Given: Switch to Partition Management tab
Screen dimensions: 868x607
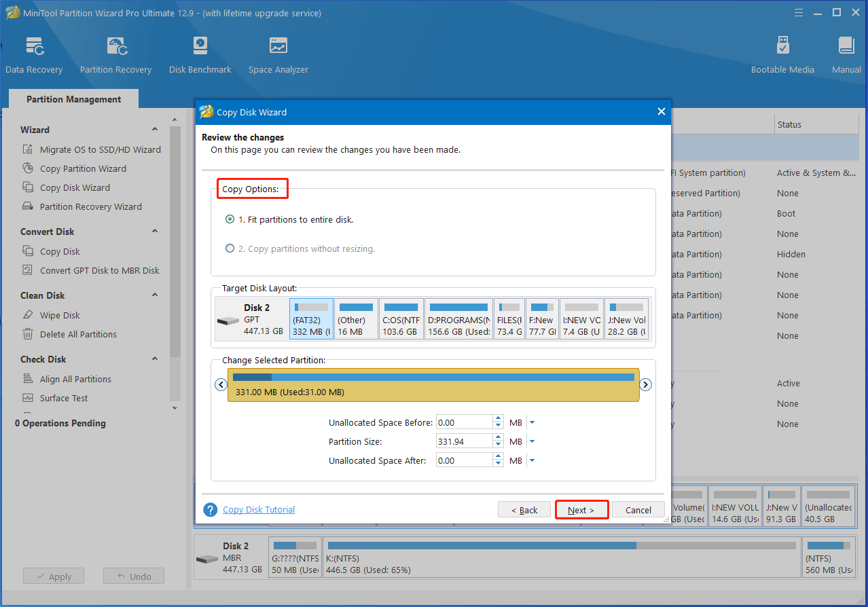Looking at the screenshot, I should 73,99.
